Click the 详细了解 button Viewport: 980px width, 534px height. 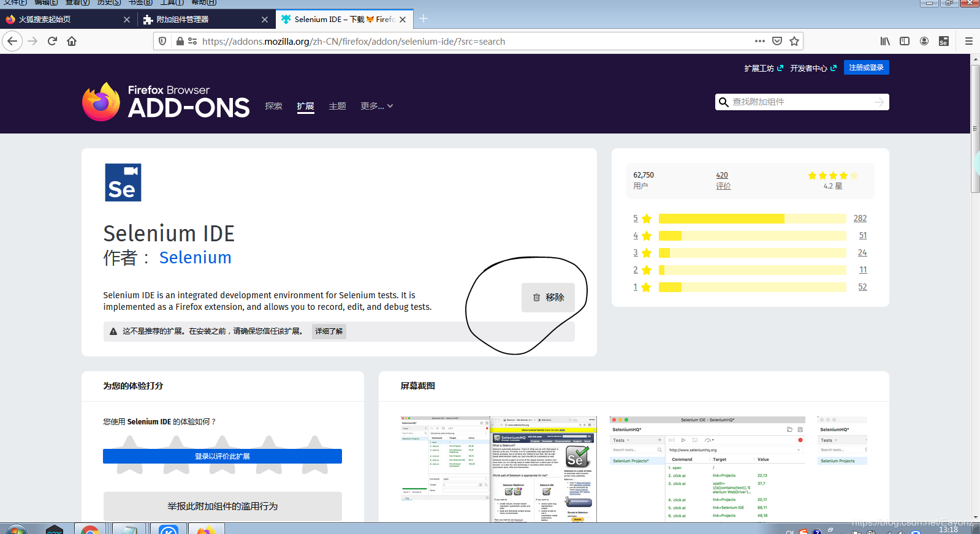[329, 331]
